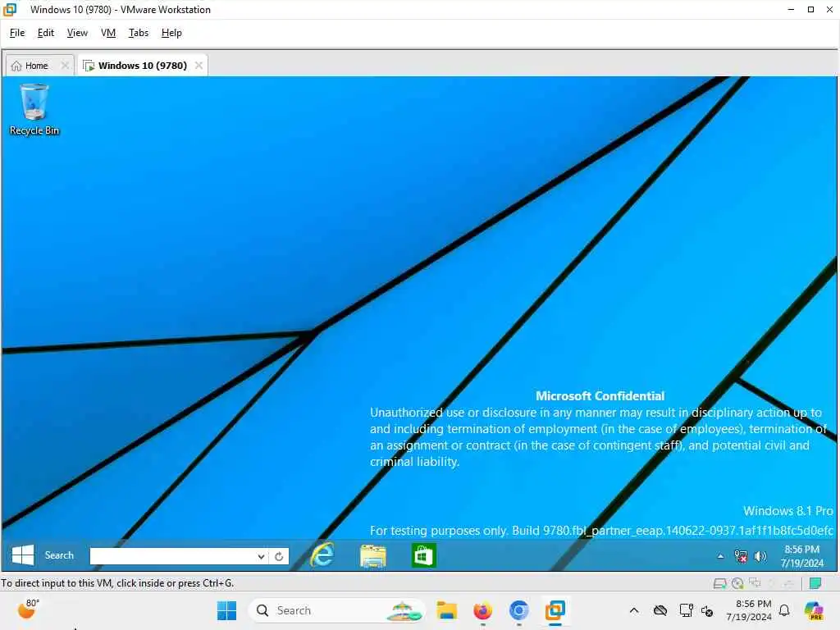Click the VMware title bar app icon
This screenshot has width=840, height=630.
point(10,9)
